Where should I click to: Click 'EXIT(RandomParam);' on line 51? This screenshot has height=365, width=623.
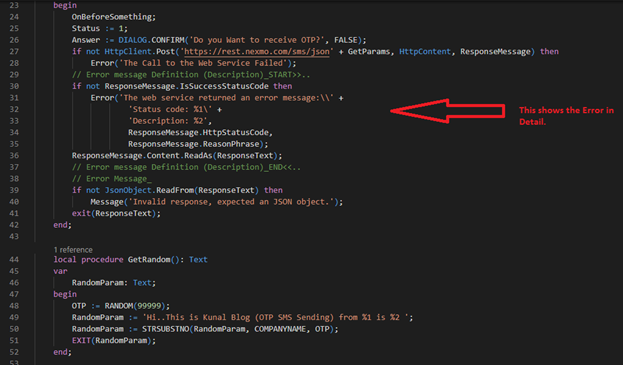tap(114, 340)
